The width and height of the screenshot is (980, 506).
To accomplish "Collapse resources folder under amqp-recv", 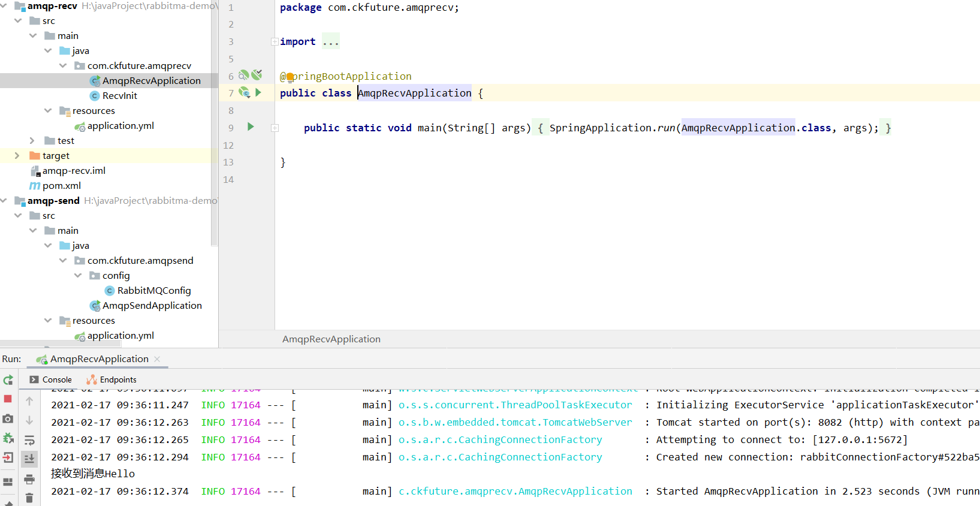I will [x=48, y=110].
